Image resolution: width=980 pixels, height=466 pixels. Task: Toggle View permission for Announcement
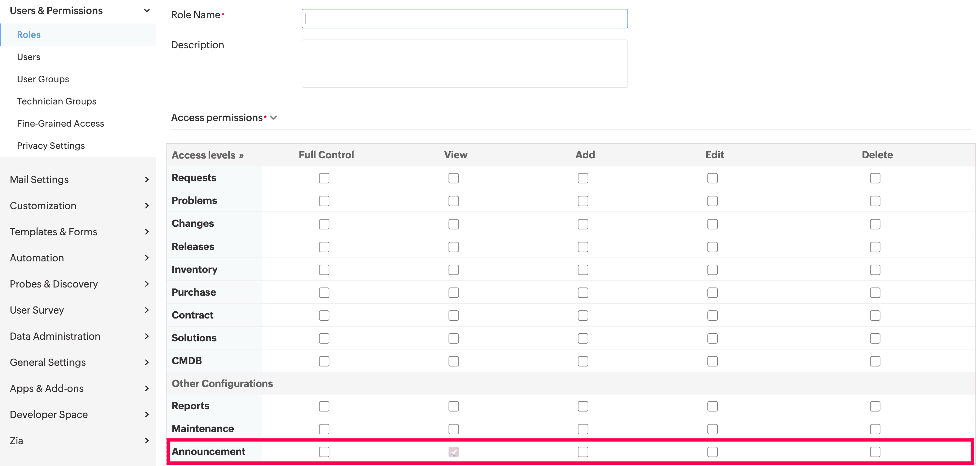pos(454,451)
